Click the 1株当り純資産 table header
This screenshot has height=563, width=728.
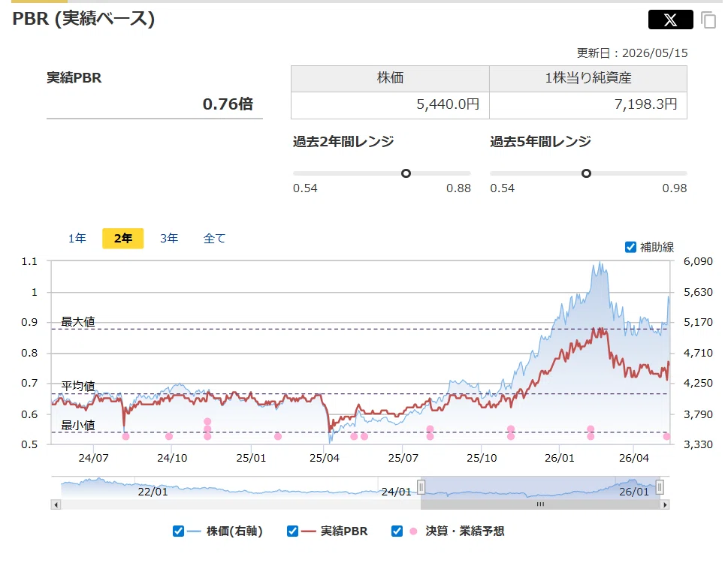588,78
